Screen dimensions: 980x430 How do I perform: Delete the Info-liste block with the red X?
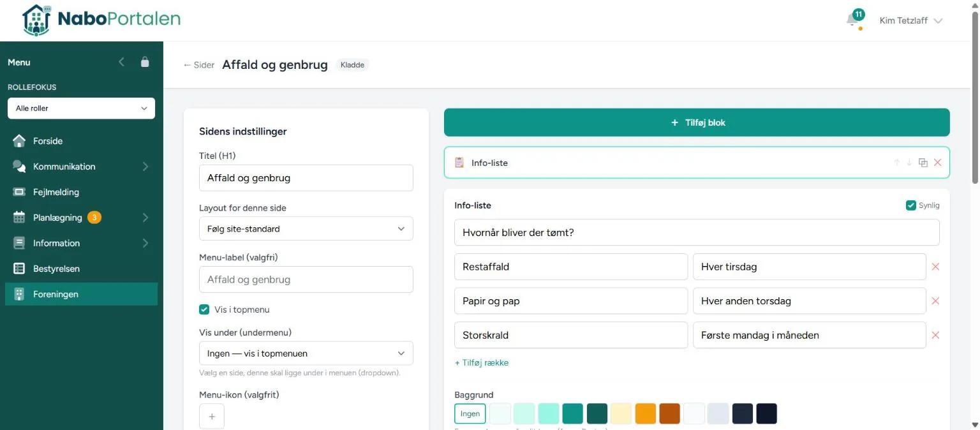click(937, 163)
